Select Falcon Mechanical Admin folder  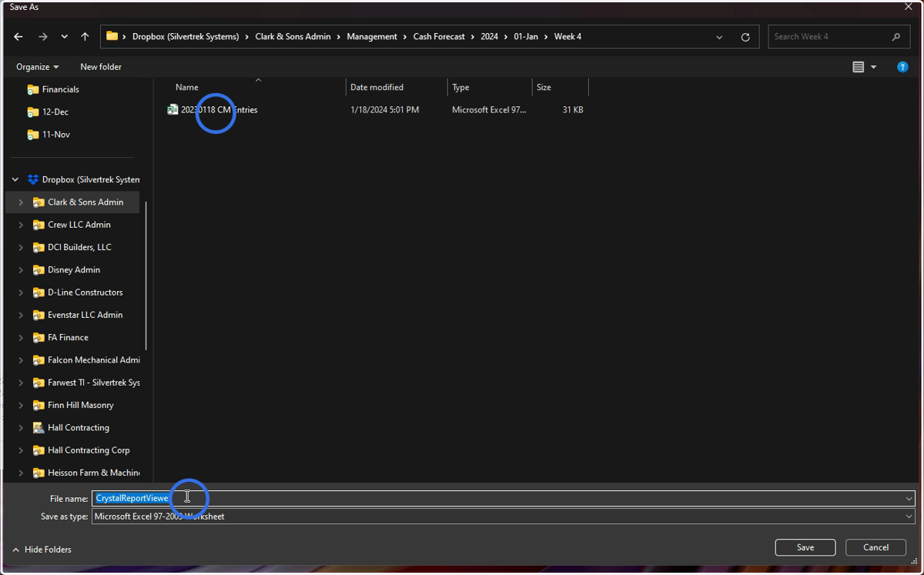(93, 360)
